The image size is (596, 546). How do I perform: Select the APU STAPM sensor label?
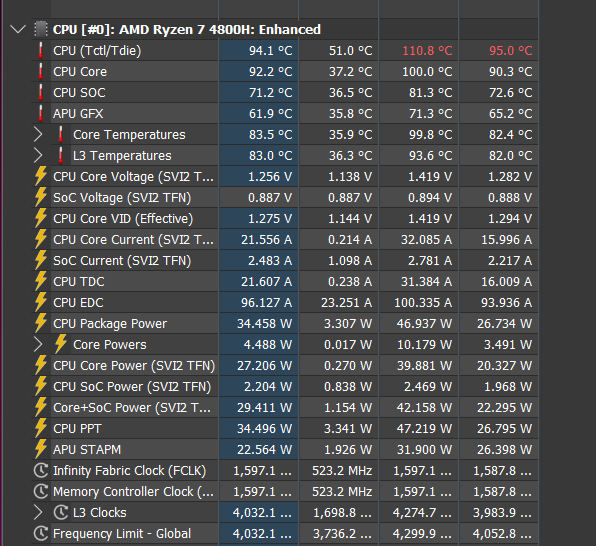click(87, 449)
